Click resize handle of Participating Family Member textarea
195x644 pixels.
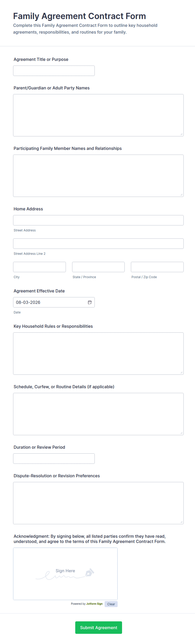point(182,195)
